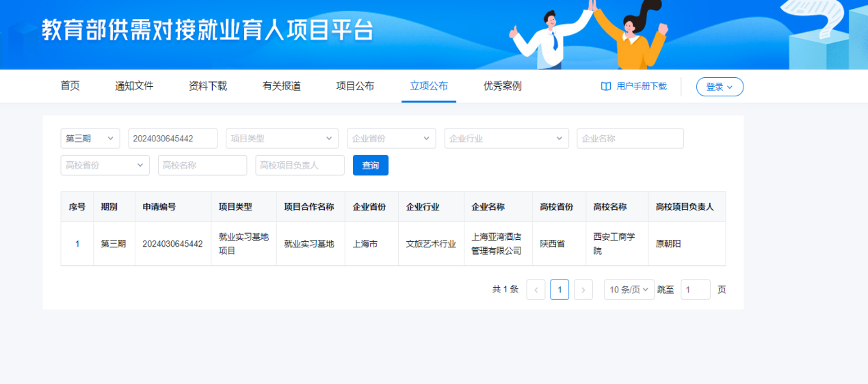The height and width of the screenshot is (384, 868).
Task: Click the previous page arrow icon
Action: pyautogui.click(x=536, y=290)
